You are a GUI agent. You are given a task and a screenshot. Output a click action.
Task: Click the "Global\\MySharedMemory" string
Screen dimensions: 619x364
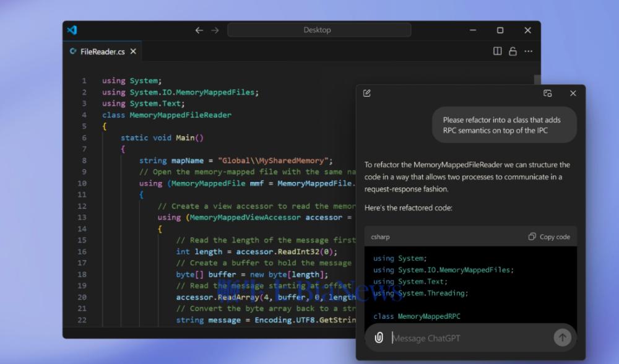(x=274, y=160)
